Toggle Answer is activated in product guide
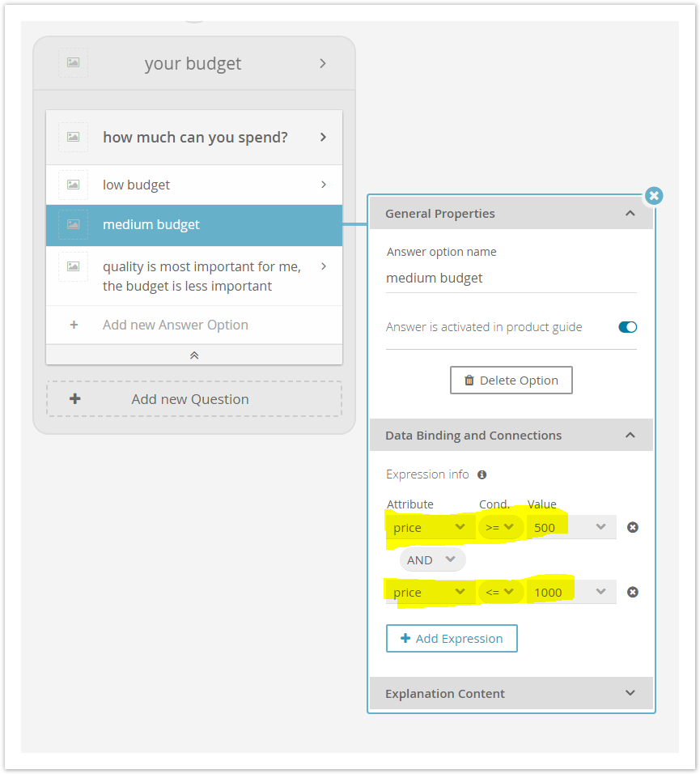This screenshot has width=700, height=774. (x=627, y=327)
